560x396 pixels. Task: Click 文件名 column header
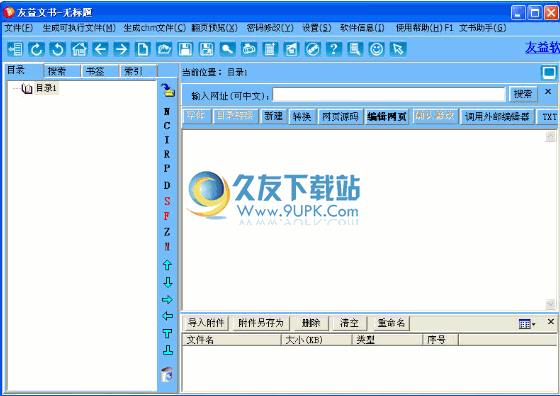pyautogui.click(x=232, y=340)
